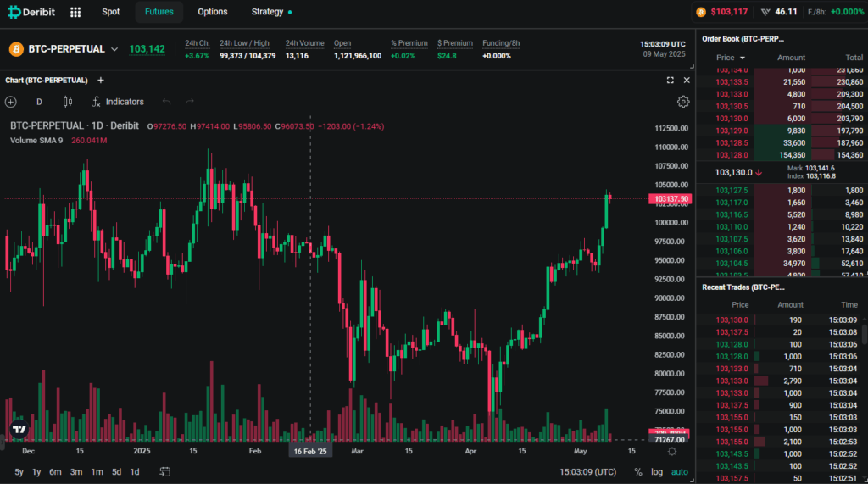Open the time axis settings gear
Viewport: 868px width, 484px height.
pyautogui.click(x=672, y=451)
